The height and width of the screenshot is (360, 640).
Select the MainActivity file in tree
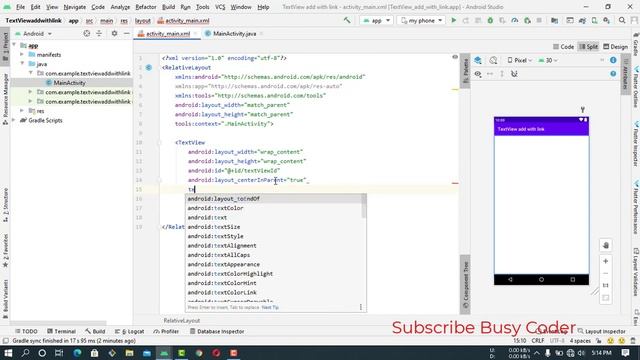[x=69, y=83]
